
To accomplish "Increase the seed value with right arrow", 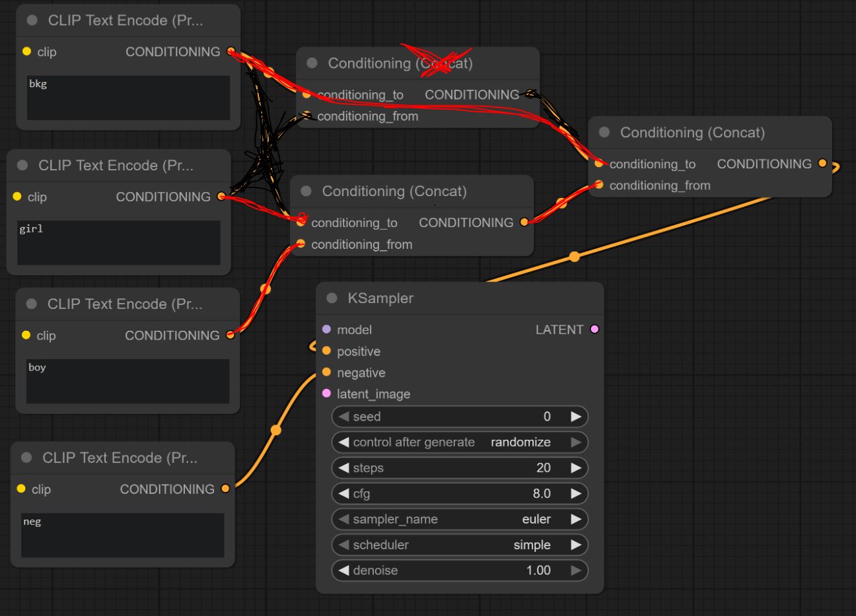I will (576, 417).
